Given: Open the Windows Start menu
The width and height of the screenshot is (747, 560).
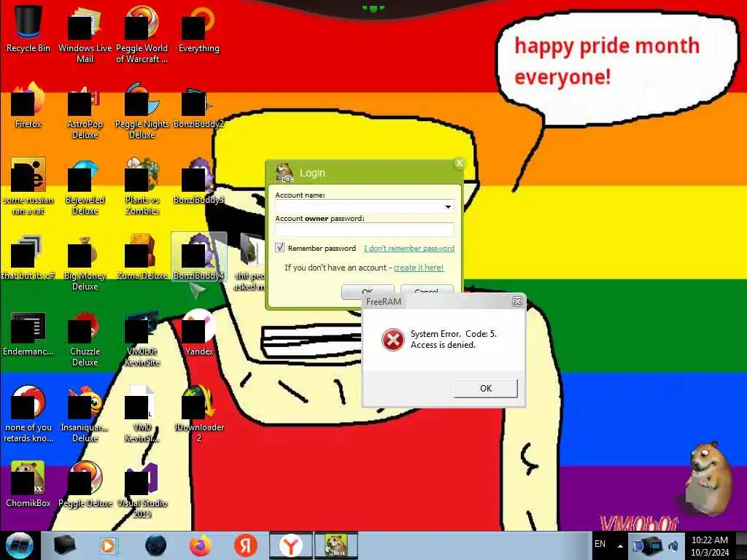Looking at the screenshot, I should click(20, 545).
